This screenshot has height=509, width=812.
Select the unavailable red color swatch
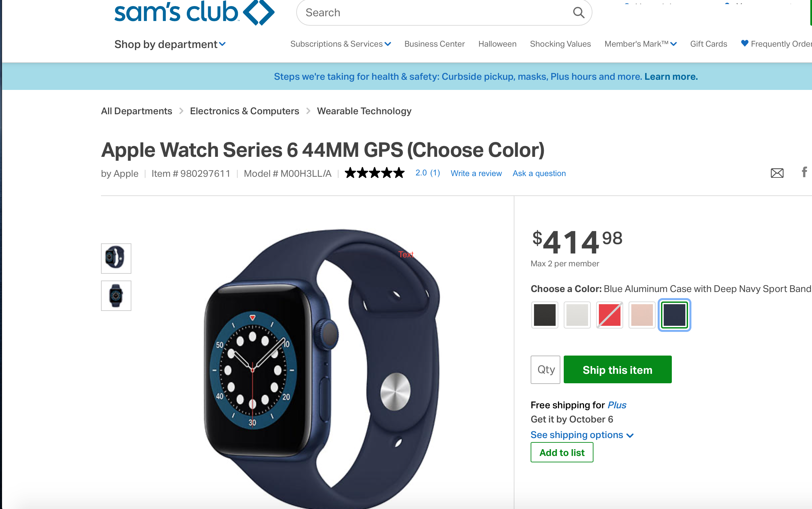pyautogui.click(x=609, y=315)
